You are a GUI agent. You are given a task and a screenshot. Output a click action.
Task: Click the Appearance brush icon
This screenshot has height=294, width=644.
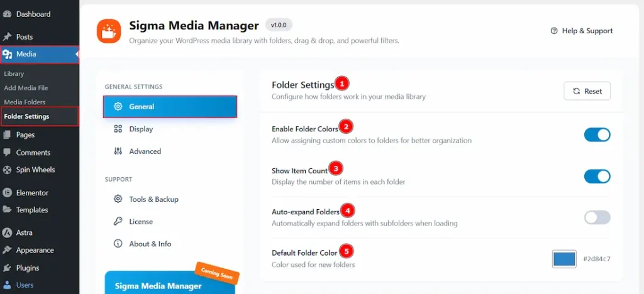coord(7,250)
